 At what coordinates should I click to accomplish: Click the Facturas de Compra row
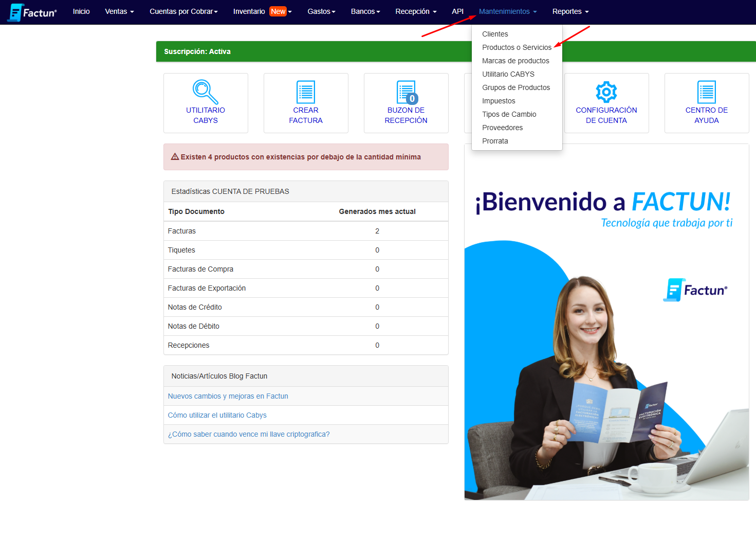tap(306, 269)
